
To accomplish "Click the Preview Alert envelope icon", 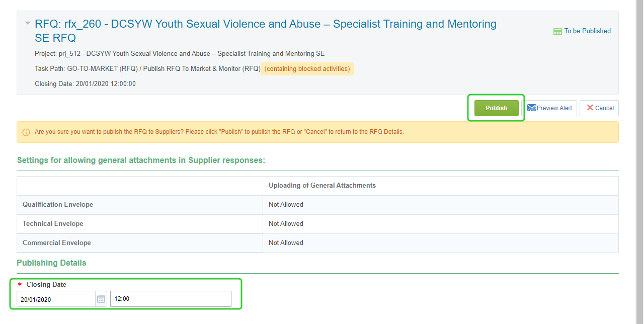I will (x=531, y=108).
